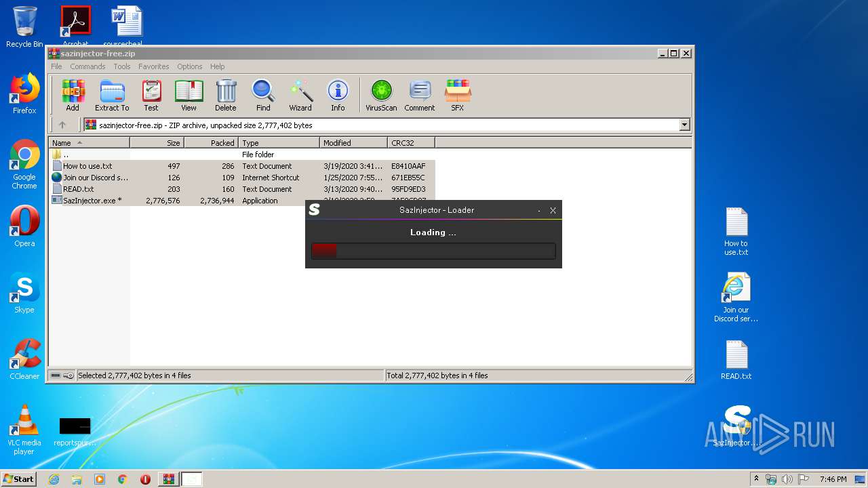Viewport: 868px width, 488px height.
Task: Sort files by Name column header
Action: pos(90,142)
